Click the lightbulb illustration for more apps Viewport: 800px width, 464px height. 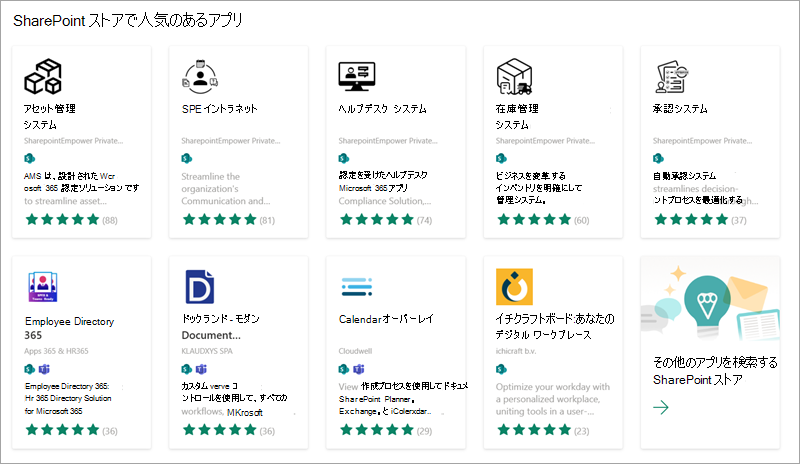coord(707,305)
